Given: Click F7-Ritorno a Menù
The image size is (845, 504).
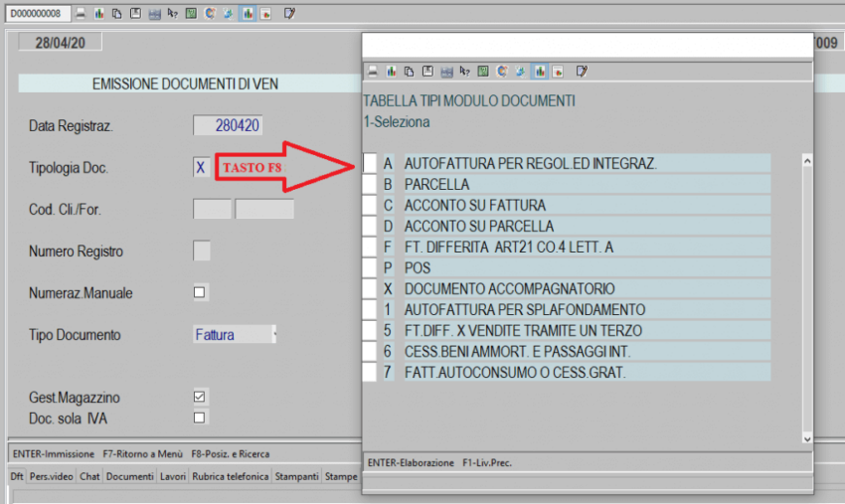Looking at the screenshot, I should [143, 454].
